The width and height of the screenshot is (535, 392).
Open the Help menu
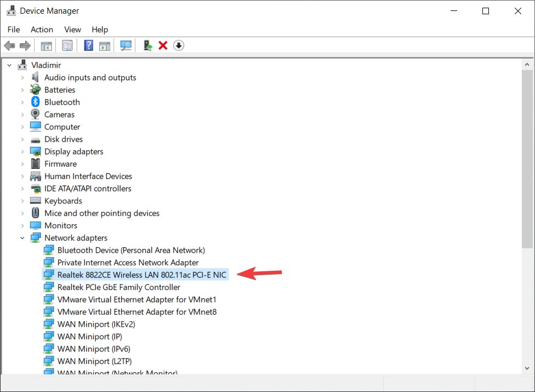point(100,30)
